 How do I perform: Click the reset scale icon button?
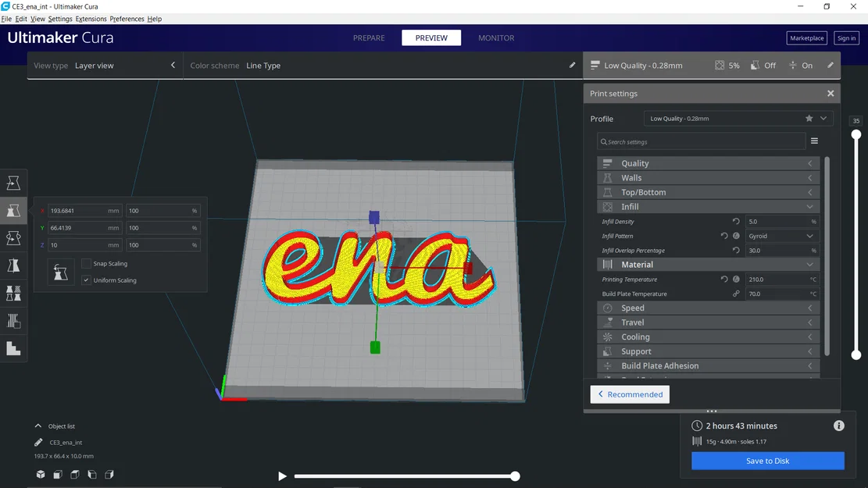(60, 272)
